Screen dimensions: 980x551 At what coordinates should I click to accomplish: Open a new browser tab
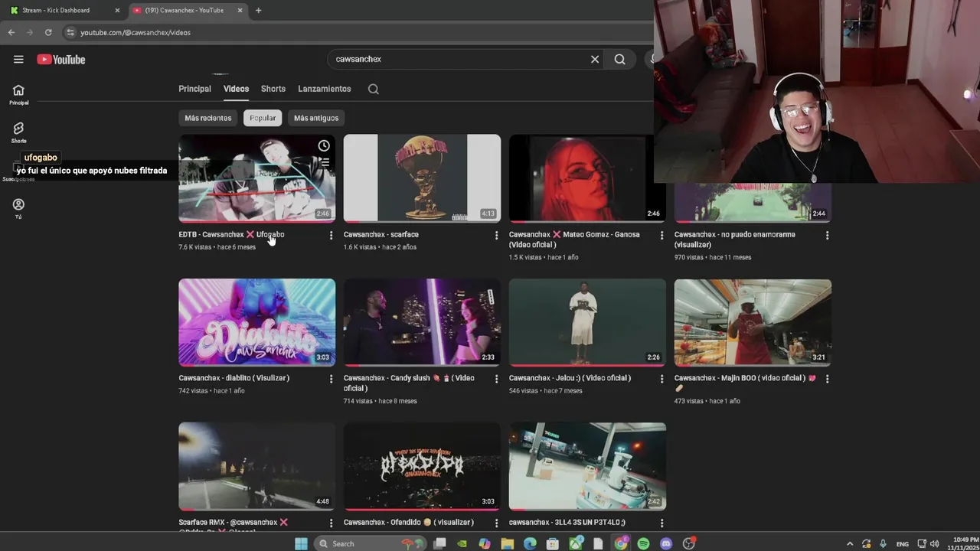pos(258,10)
